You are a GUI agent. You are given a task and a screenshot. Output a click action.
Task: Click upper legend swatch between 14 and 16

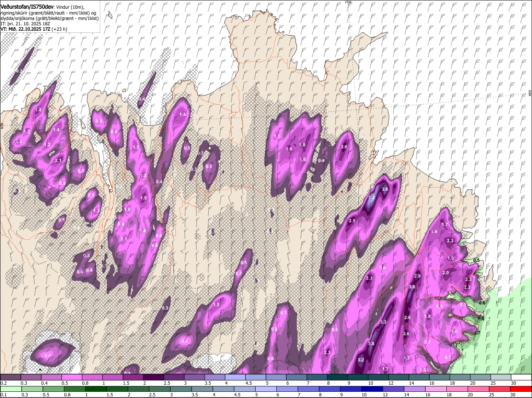pyautogui.click(x=419, y=377)
